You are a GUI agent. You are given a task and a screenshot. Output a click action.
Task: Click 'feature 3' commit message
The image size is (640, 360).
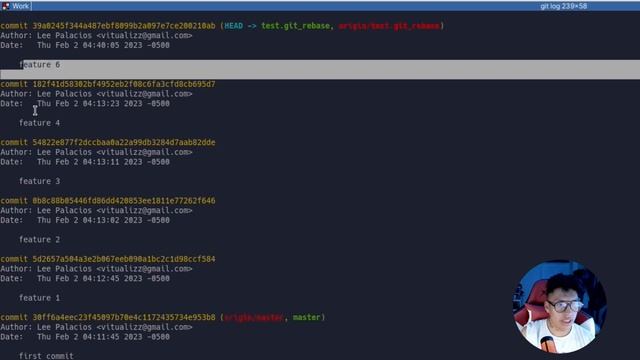[40, 181]
